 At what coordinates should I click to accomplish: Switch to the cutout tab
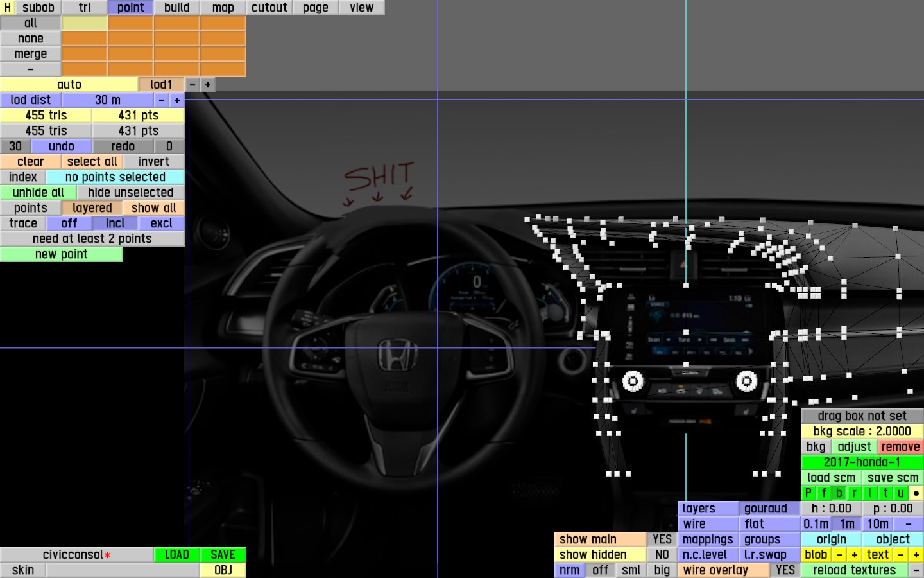[x=269, y=8]
